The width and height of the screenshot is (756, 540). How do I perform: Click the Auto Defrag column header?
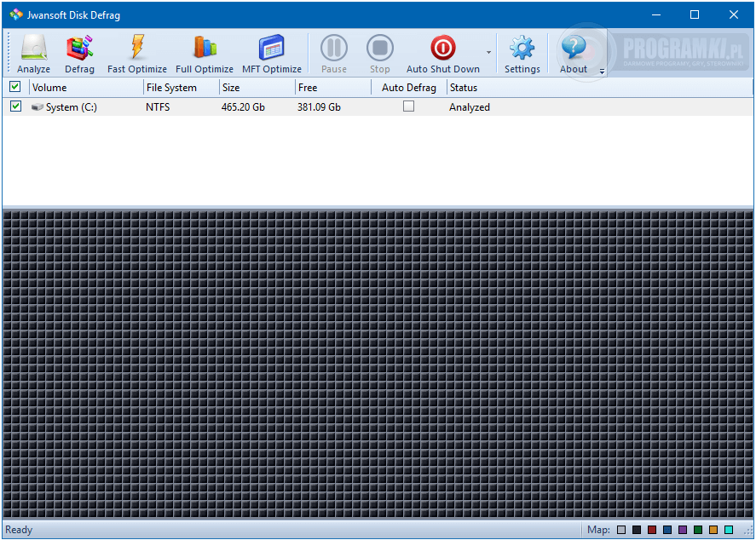click(409, 88)
